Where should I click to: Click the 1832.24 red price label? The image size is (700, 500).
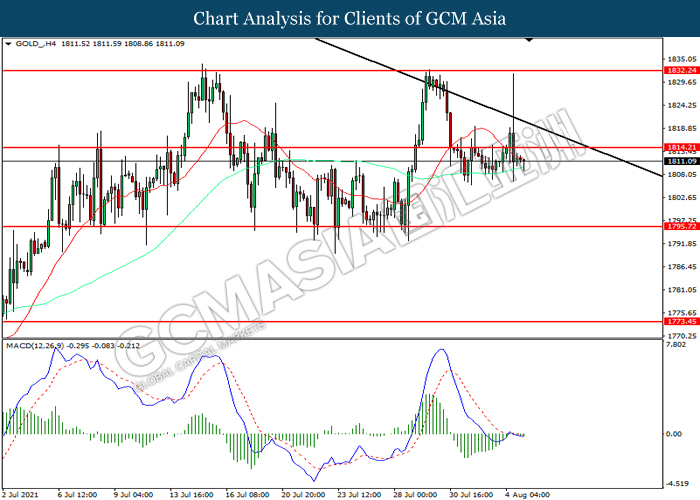(682, 71)
